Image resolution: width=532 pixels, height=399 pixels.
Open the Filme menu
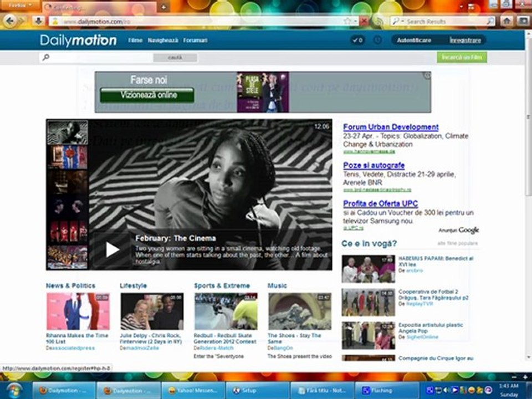point(135,40)
